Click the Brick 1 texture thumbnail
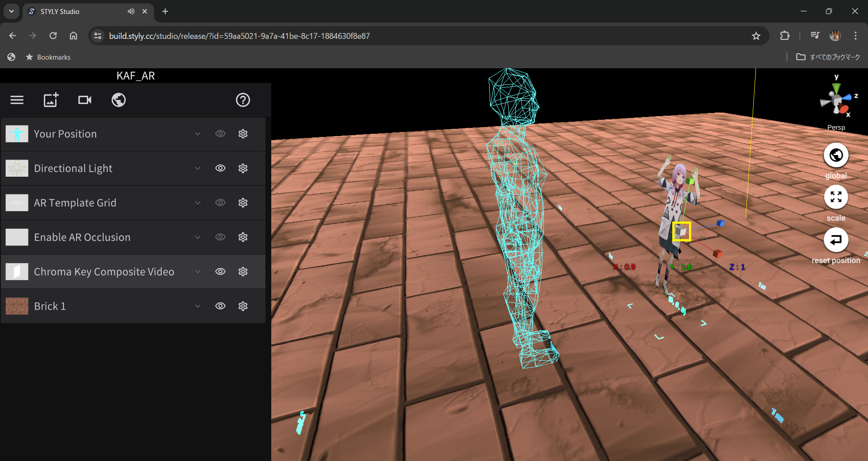Image resolution: width=868 pixels, height=461 pixels. [x=17, y=306]
